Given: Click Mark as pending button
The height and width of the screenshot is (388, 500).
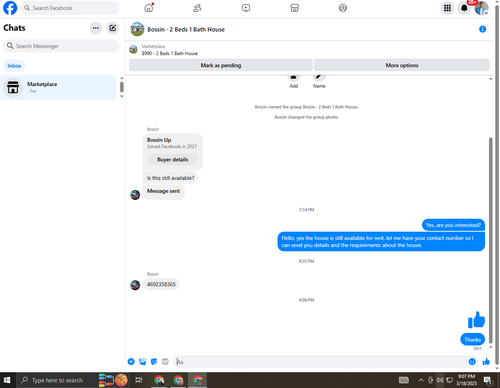Looking at the screenshot, I should (x=221, y=65).
